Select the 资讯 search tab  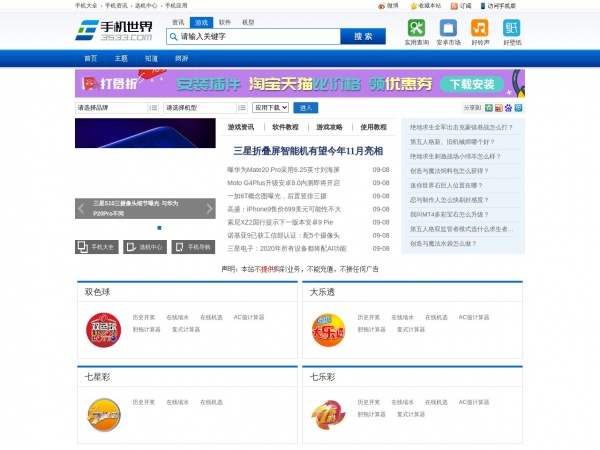tap(178, 23)
